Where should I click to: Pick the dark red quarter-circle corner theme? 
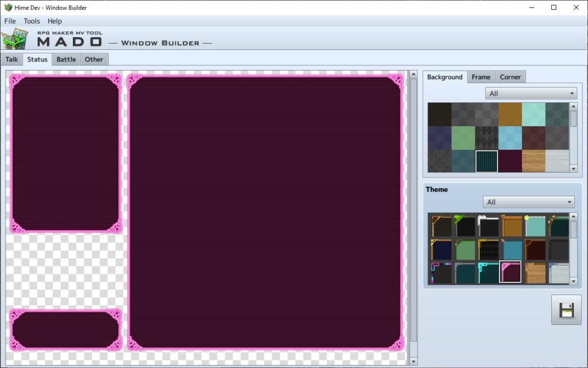535,249
